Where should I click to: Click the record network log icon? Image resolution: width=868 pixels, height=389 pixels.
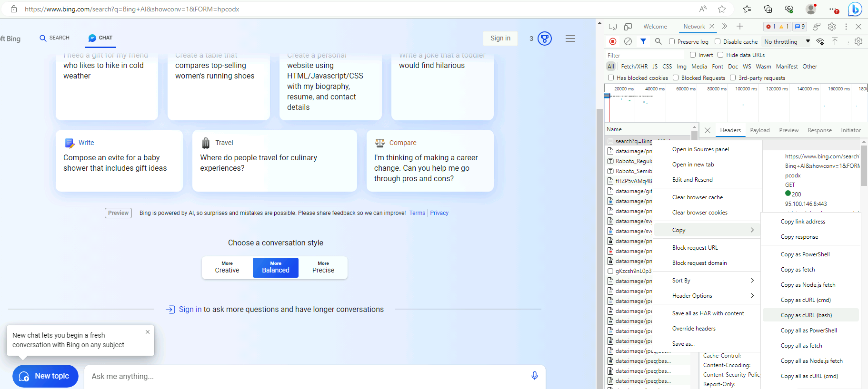(613, 41)
